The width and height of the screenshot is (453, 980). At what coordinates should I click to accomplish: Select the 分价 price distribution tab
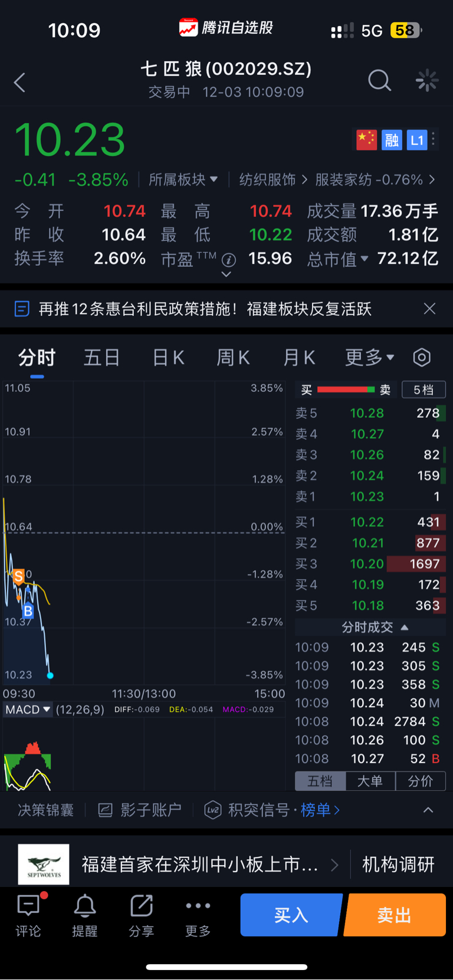pyautogui.click(x=421, y=781)
